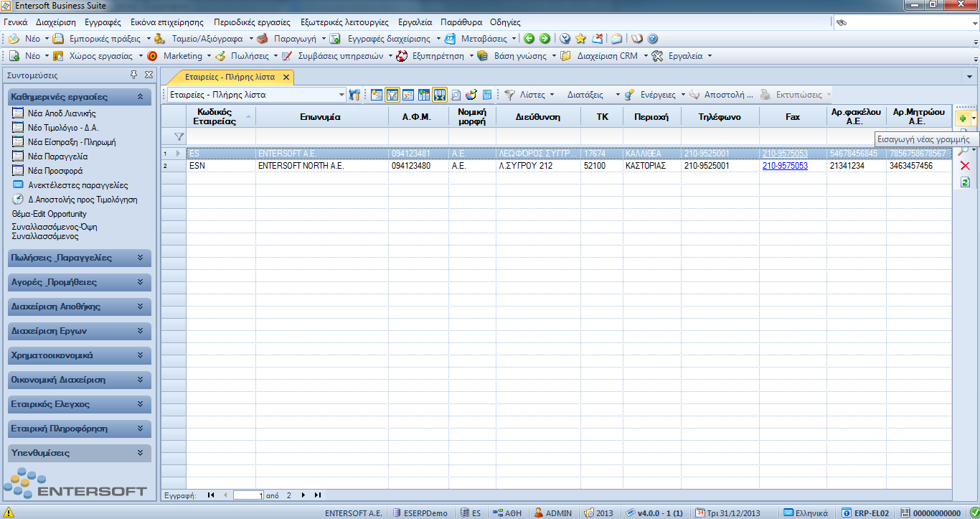980x519 pixels.
Task: Click the blue help question mark icon
Action: click(x=652, y=39)
